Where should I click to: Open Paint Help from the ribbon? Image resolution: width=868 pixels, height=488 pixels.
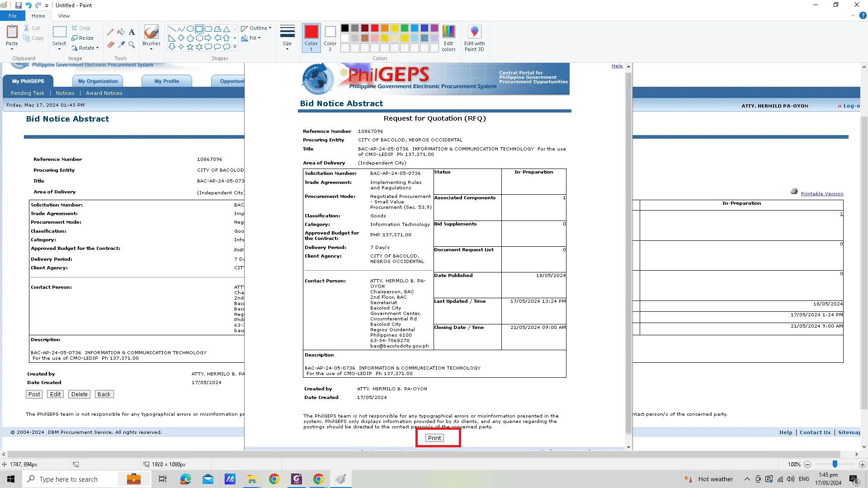[863, 15]
